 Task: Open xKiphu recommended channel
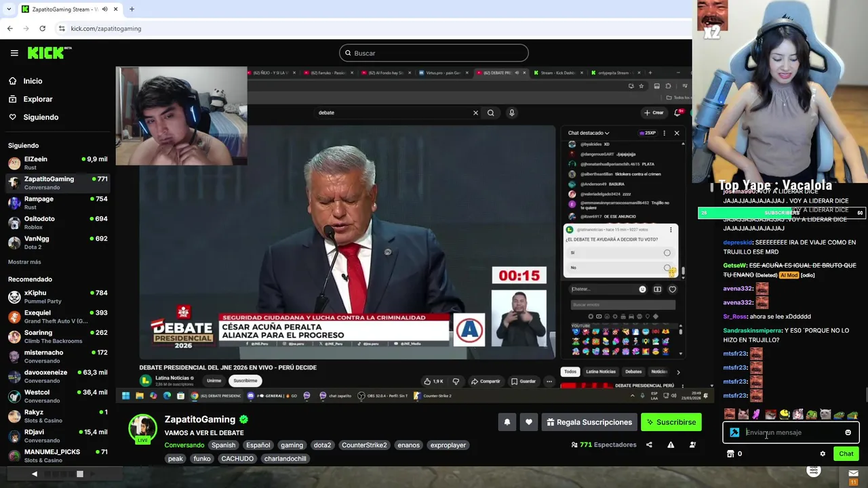58,297
